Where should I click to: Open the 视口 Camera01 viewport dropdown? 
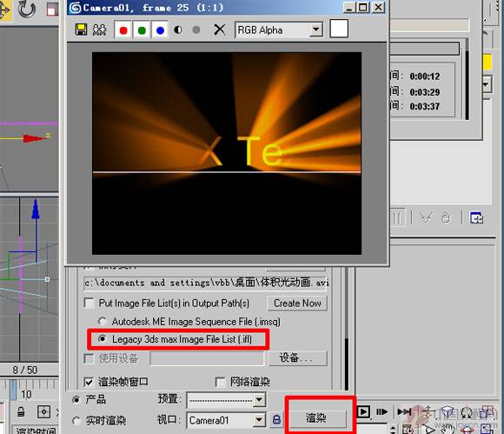tap(259, 420)
